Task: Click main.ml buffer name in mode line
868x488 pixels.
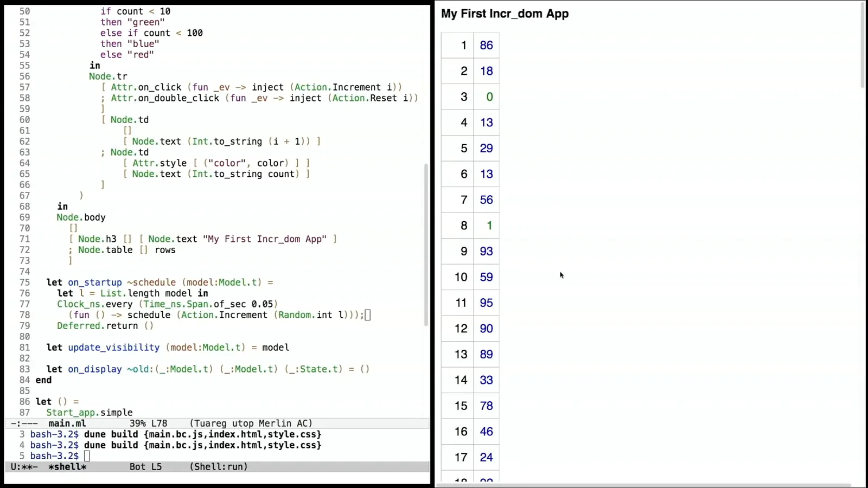Action: tap(67, 423)
